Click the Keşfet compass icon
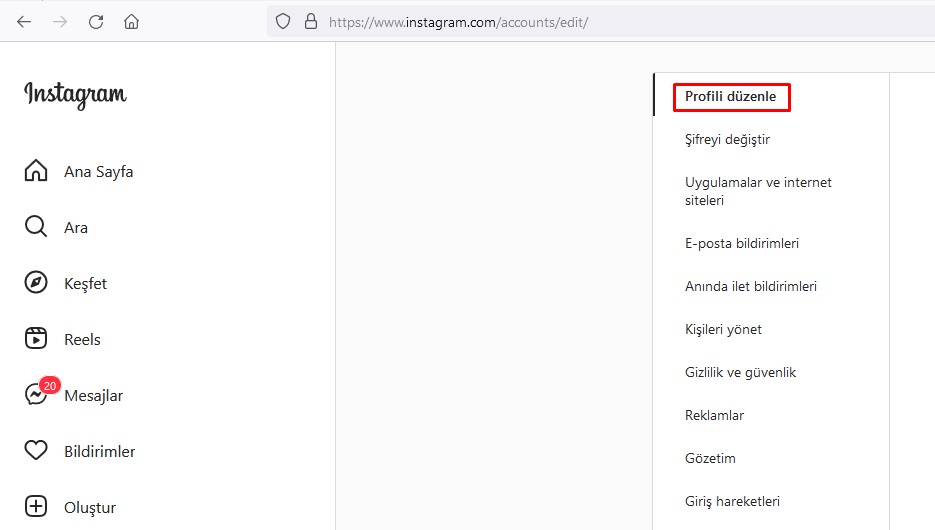The image size is (935, 530). point(36,283)
